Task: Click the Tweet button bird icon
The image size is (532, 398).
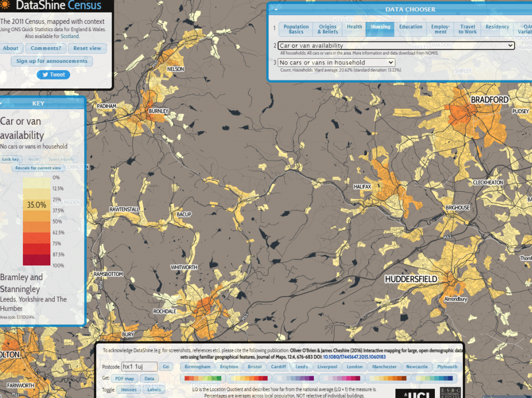Action: point(45,75)
